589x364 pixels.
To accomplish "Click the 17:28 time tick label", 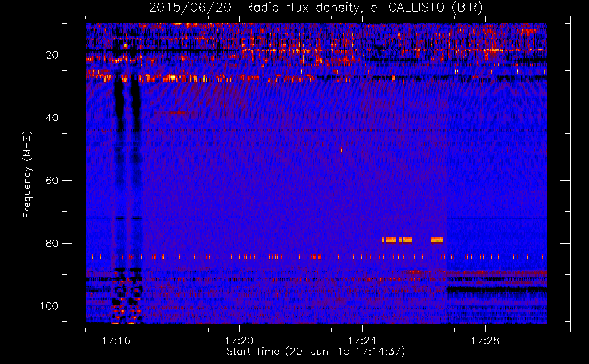I will point(485,341).
